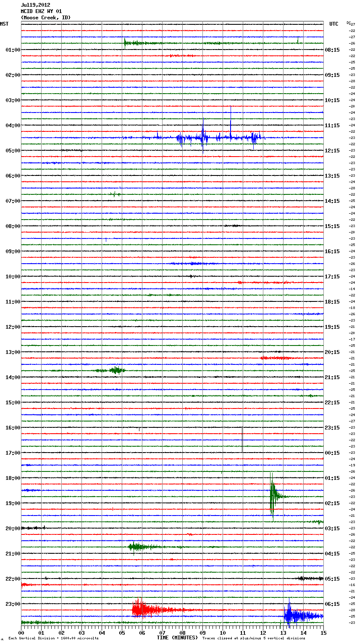Click the 06:15 UTC time label
Image resolution: width=357 pixels, height=644 pixels.
click(x=332, y=604)
